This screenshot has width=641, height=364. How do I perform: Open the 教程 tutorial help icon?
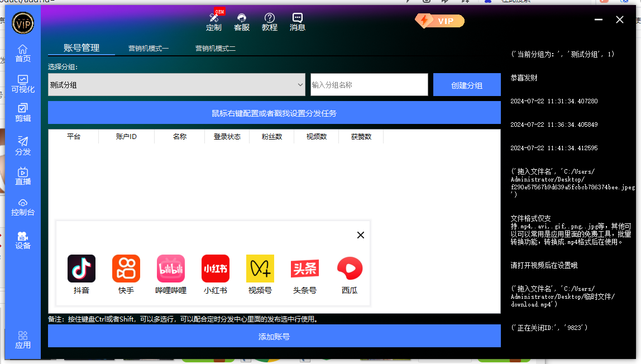point(270,22)
